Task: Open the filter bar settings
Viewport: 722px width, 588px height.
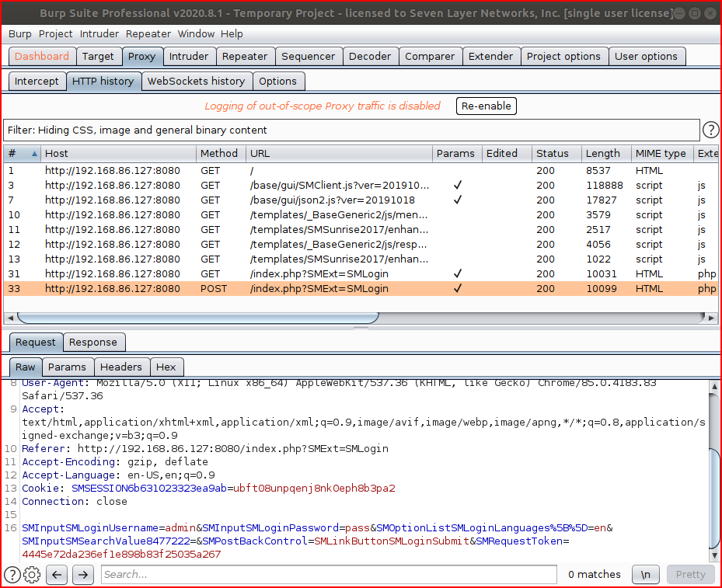Action: click(351, 130)
